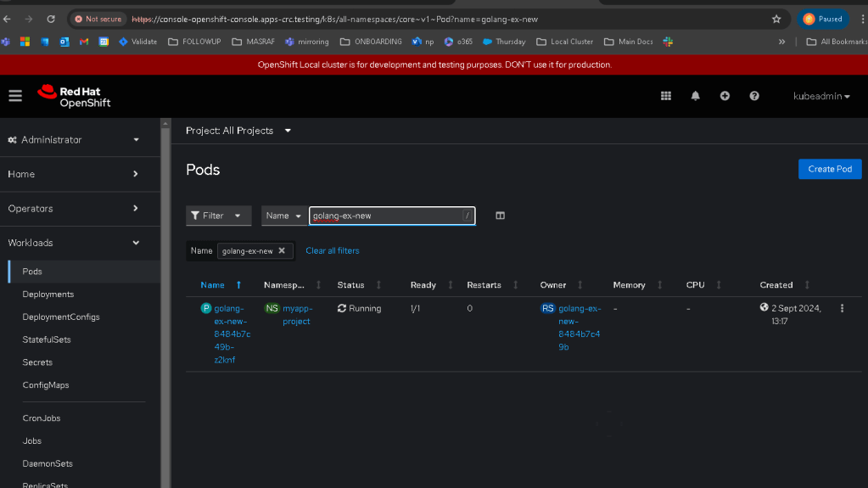Show more bookmarks via chevron

[781, 42]
